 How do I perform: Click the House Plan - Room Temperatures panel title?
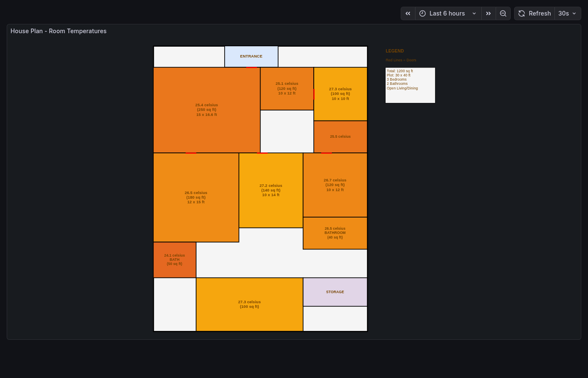click(58, 31)
